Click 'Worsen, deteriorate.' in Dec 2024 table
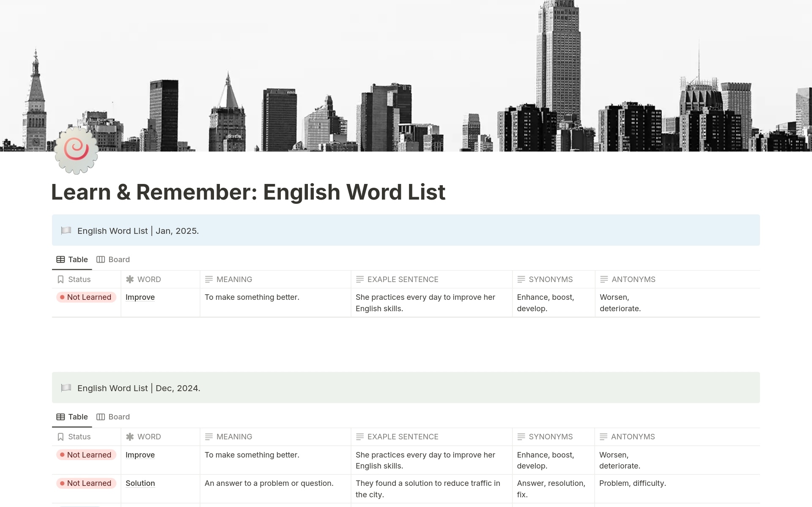 tap(620, 460)
